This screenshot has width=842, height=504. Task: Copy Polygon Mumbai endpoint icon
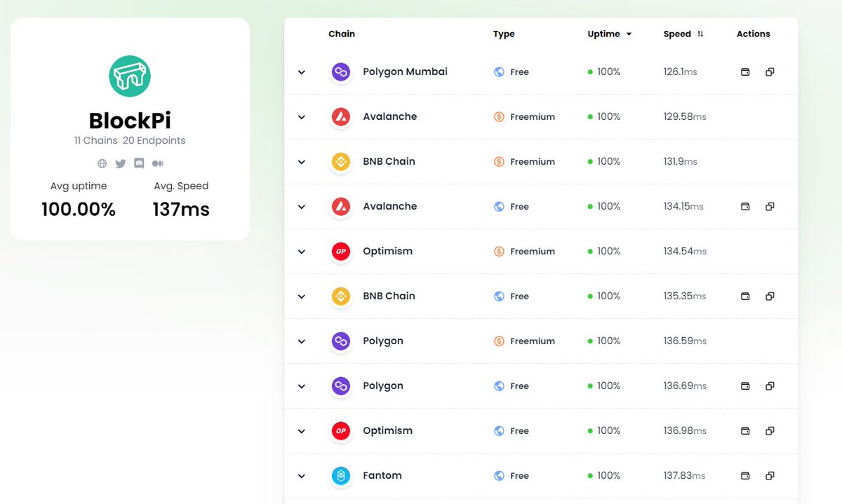(770, 71)
